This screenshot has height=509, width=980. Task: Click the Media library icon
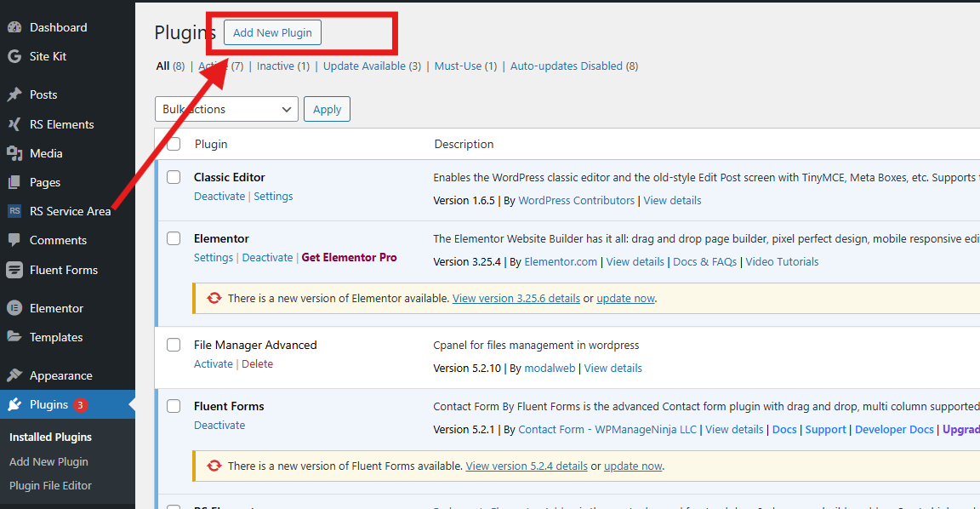(x=14, y=153)
